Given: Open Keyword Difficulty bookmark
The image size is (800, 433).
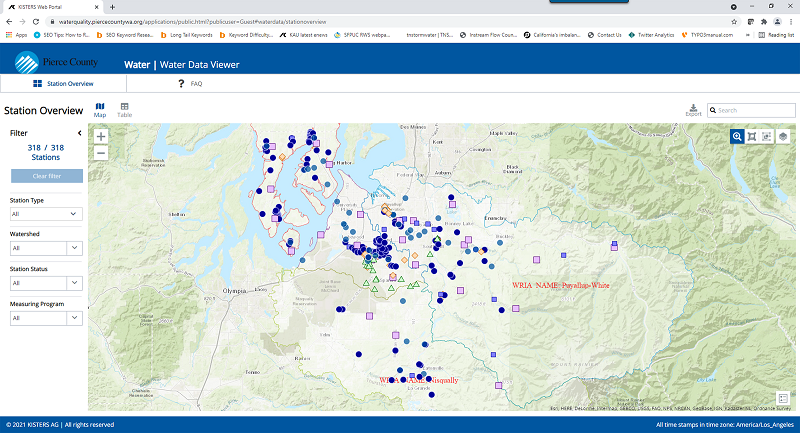Looking at the screenshot, I should pyautogui.click(x=246, y=35).
